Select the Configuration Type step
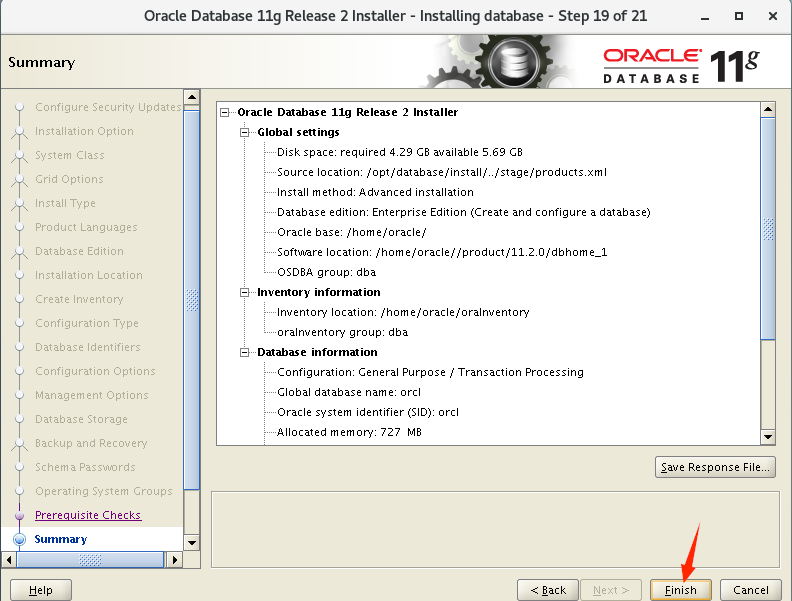The width and height of the screenshot is (792, 601). [87, 323]
